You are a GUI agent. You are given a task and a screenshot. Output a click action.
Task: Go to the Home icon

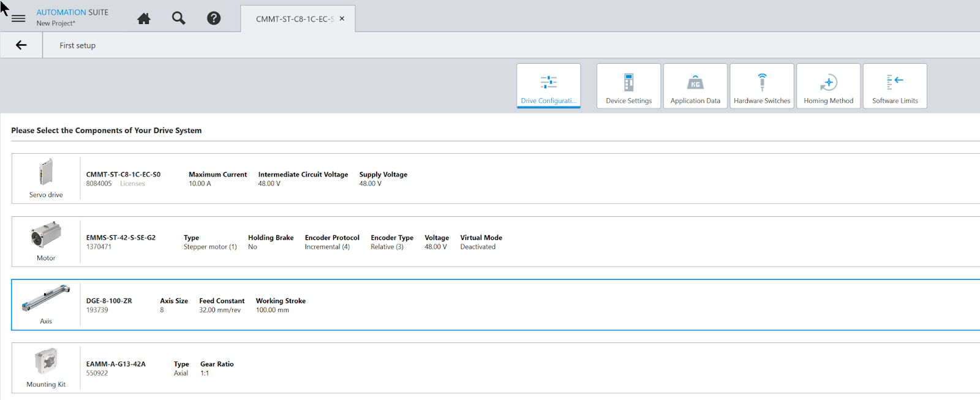144,18
